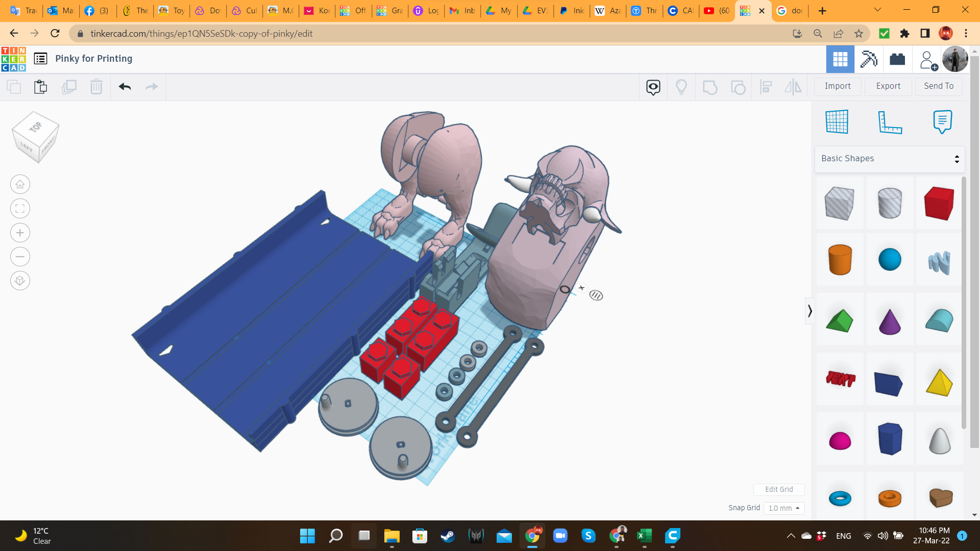Switch to the Google tab
The width and height of the screenshot is (980, 551).
(789, 11)
